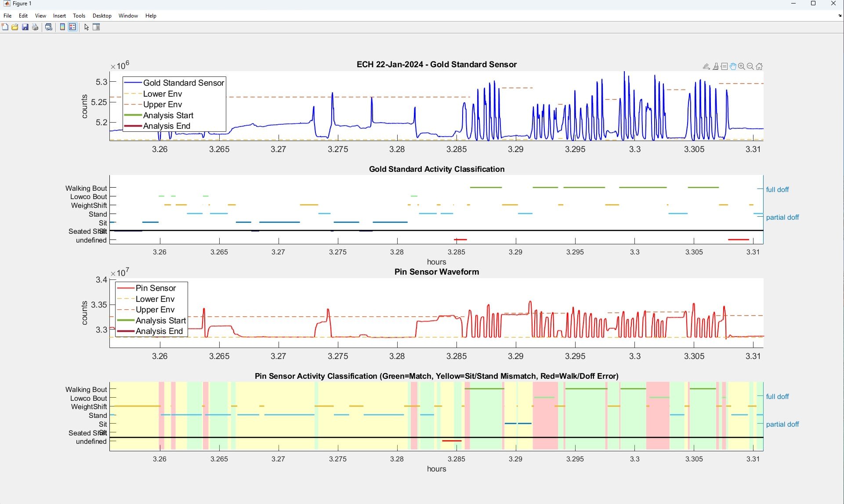This screenshot has width=844, height=504.
Task: Click 'full doff' label beside Gold Standard classification
Action: [x=777, y=190]
